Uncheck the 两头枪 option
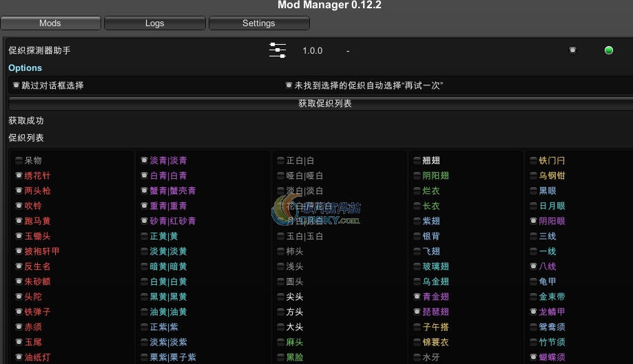 [x=19, y=191]
